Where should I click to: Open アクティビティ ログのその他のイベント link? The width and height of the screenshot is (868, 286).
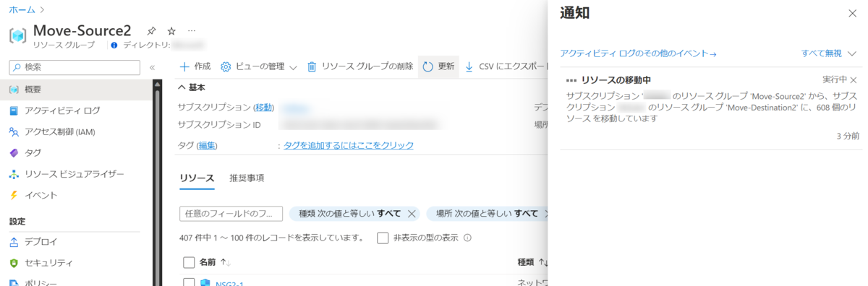[638, 53]
